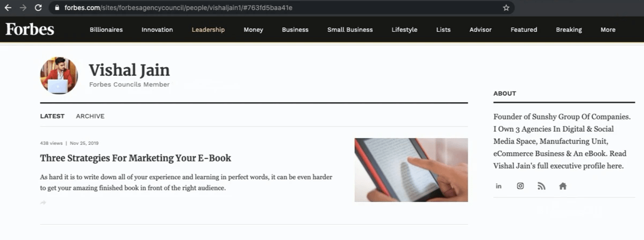Open the Billionaires menu
Screen dimensions: 644x240
point(106,30)
